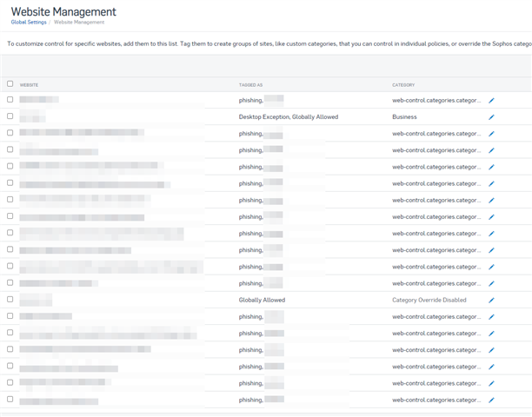The image size is (532, 417).
Task: Check the row directly below the Business row
Action: [10, 133]
